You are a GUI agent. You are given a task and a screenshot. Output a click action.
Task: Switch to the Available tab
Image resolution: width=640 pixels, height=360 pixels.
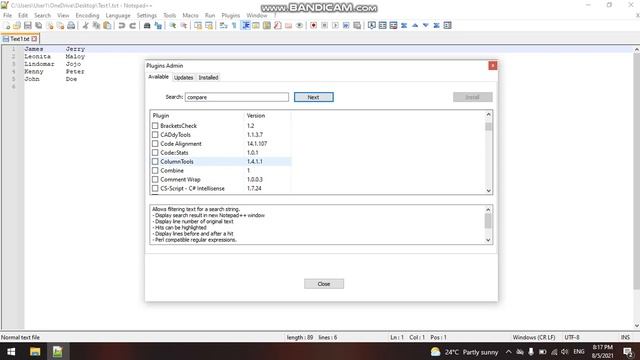click(x=158, y=77)
